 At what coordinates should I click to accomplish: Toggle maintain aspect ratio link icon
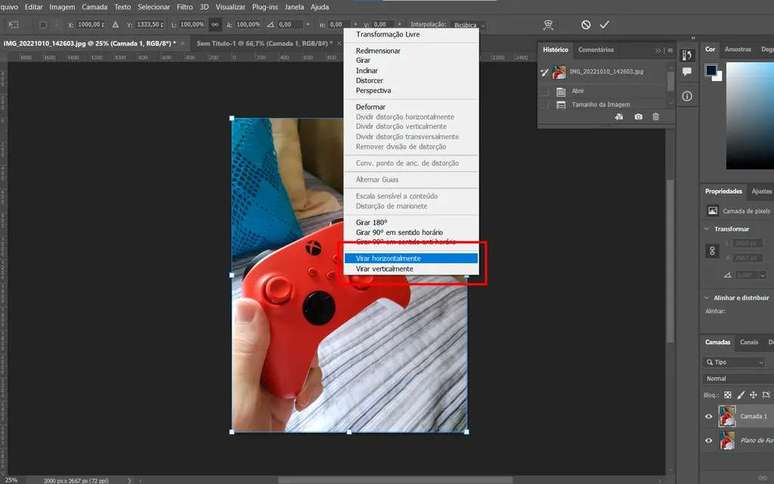[x=215, y=24]
